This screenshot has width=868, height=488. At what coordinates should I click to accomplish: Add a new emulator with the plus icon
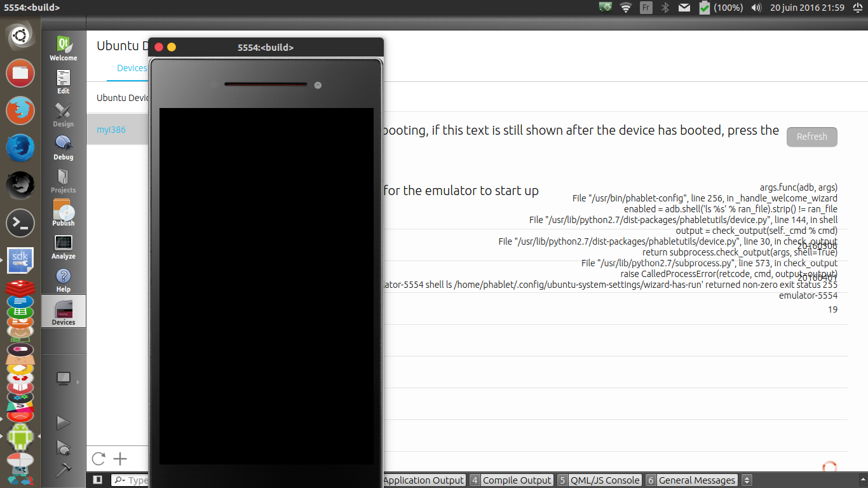120,459
